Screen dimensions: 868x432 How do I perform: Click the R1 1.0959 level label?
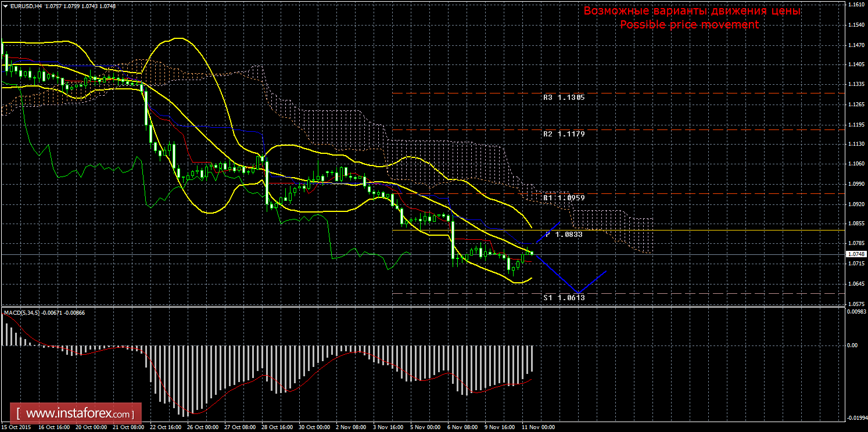point(564,198)
